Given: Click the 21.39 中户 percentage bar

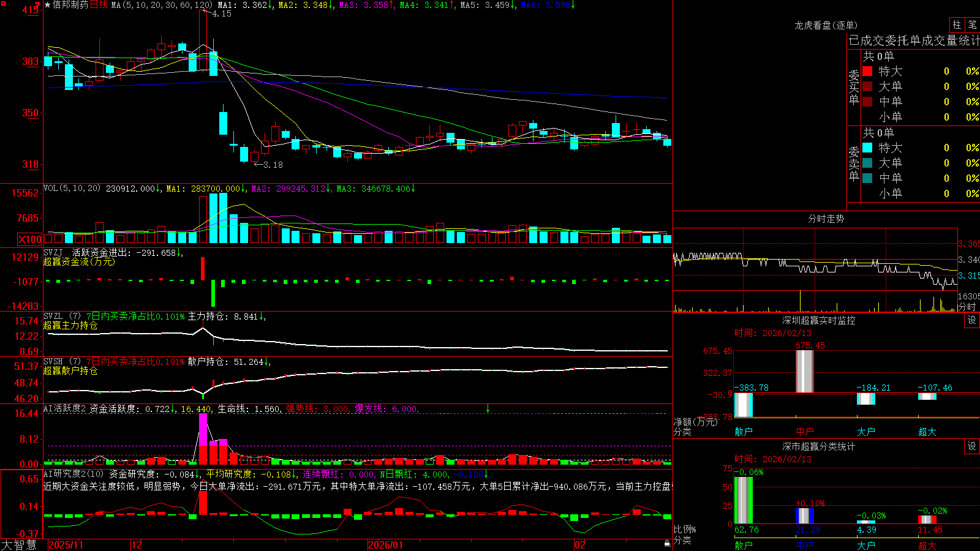Looking at the screenshot, I should pyautogui.click(x=804, y=515).
